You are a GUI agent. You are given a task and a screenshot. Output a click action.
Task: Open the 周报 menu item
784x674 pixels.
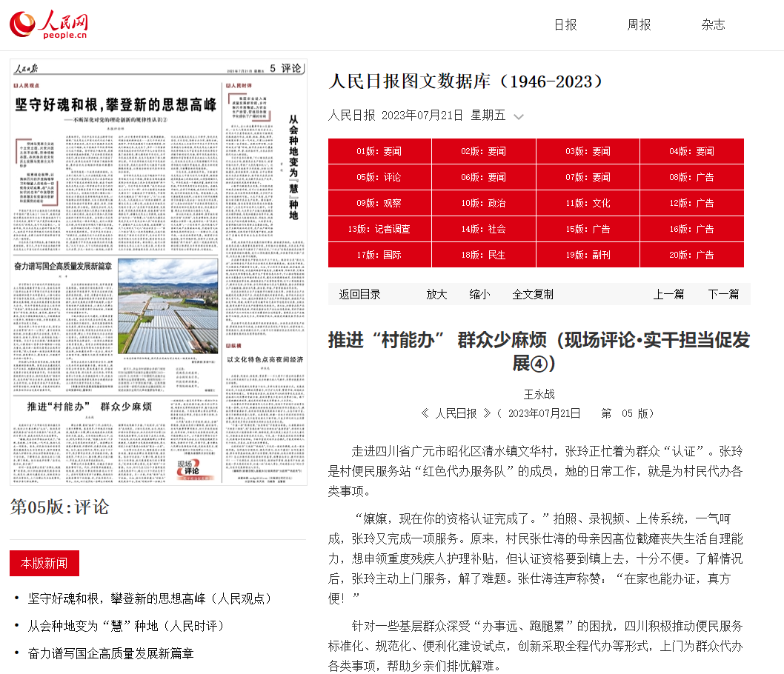point(639,25)
